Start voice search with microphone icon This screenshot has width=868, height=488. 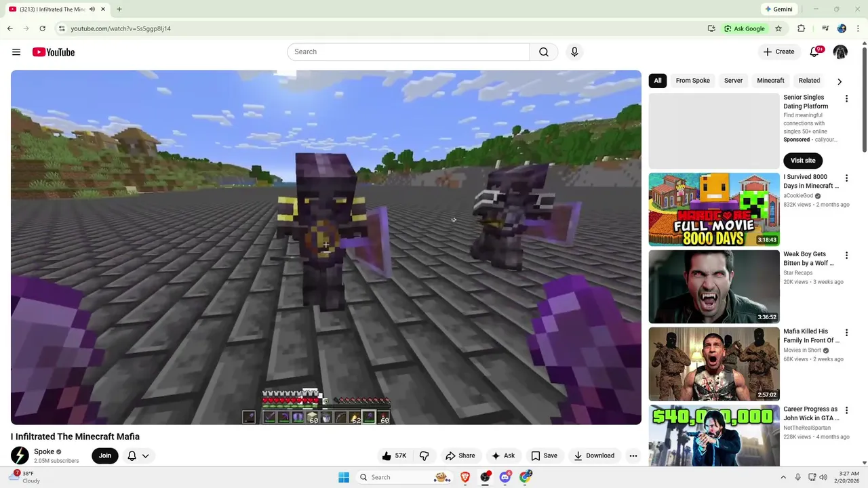pyautogui.click(x=574, y=52)
